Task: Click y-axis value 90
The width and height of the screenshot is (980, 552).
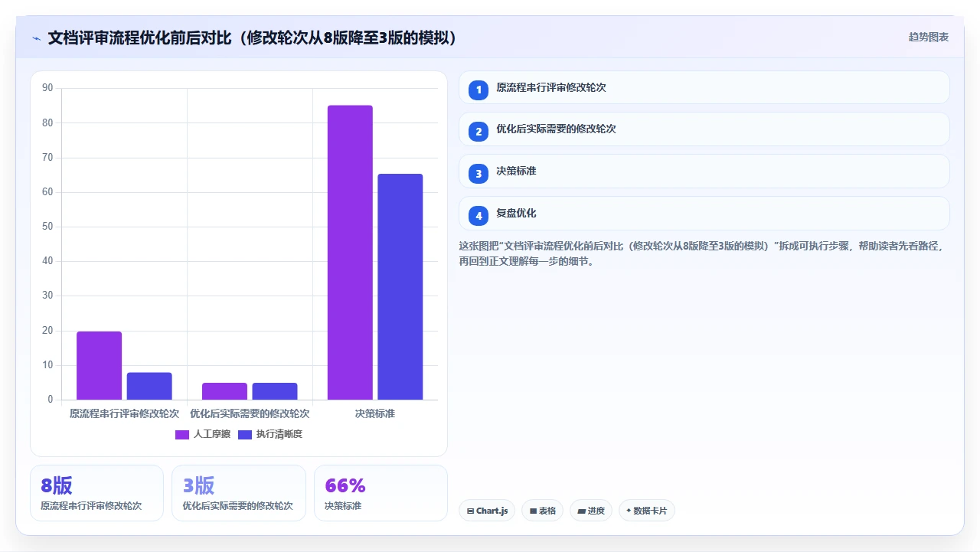Action: click(47, 88)
